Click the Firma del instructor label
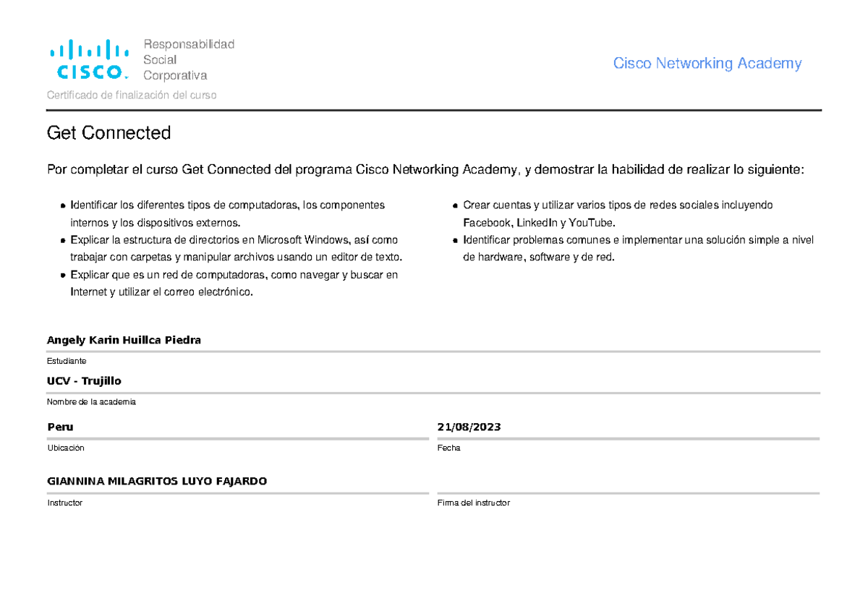This screenshot has width=868, height=614. pos(473,503)
